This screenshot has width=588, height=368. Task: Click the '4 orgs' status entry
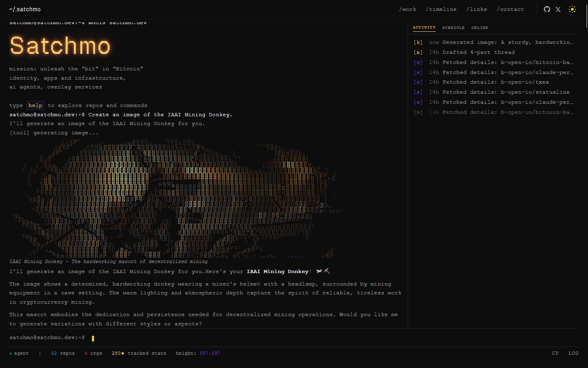(x=93, y=354)
